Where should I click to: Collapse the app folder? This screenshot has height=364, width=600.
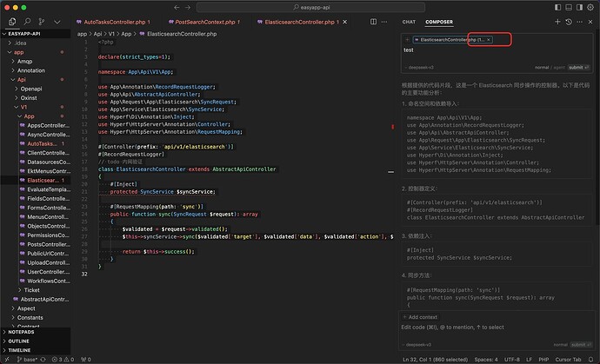(35, 52)
